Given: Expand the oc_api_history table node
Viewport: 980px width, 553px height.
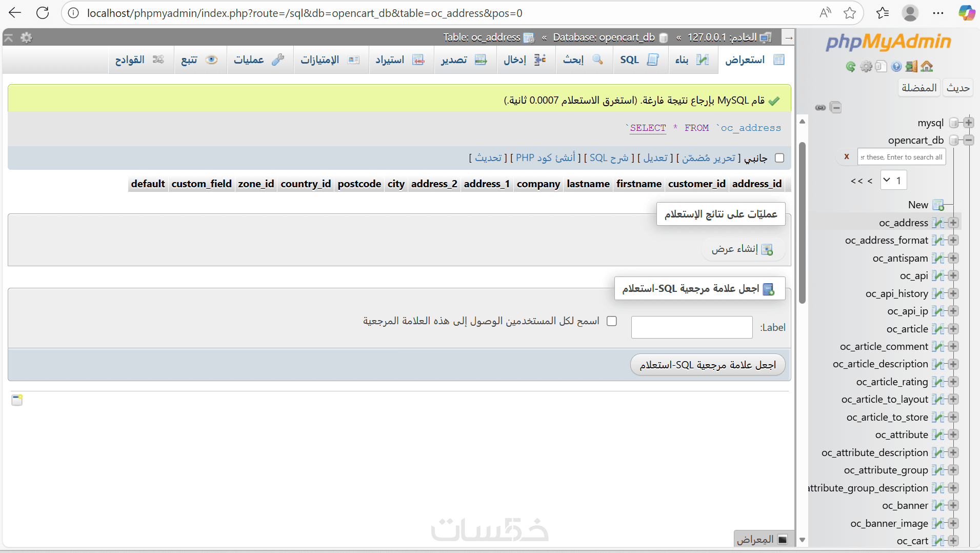Looking at the screenshot, I should click(953, 293).
